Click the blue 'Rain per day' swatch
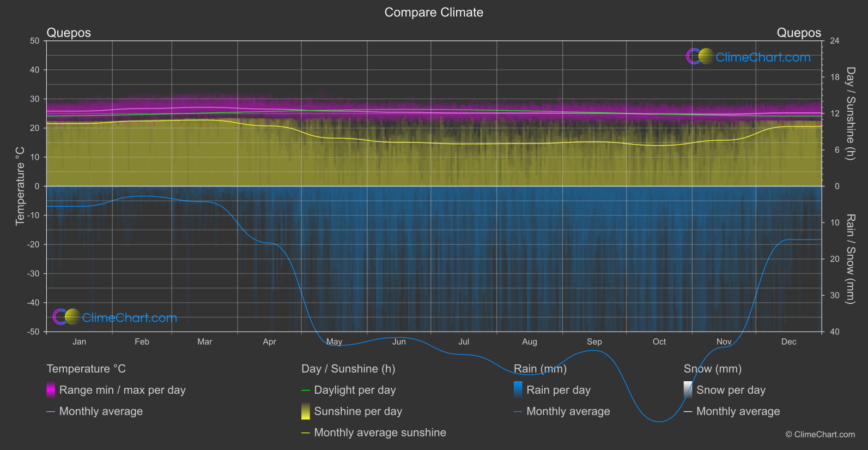Viewport: 868px width, 450px height. (x=518, y=390)
